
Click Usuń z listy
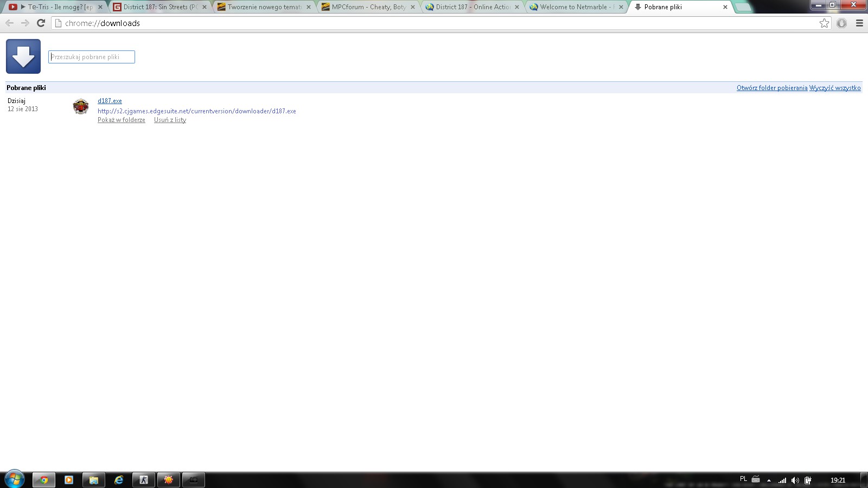170,120
